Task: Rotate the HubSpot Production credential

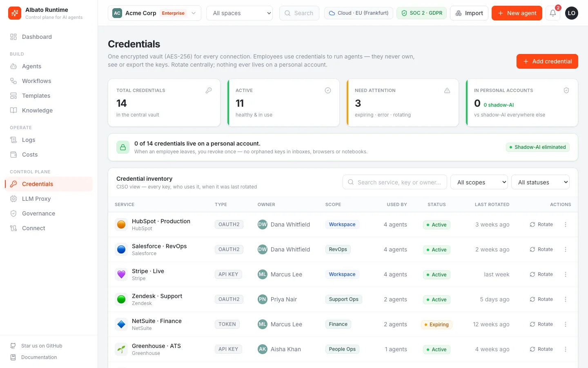Action: point(541,224)
